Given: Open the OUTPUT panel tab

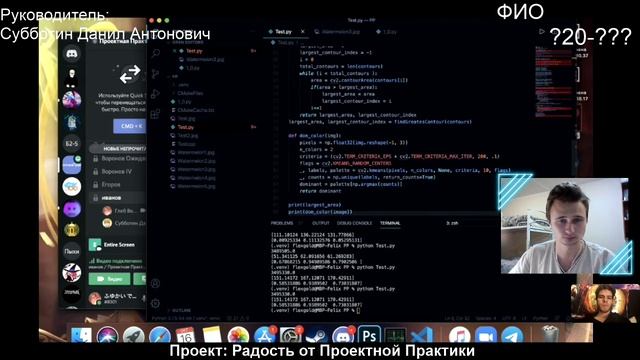Looking at the screenshot, I should (x=320, y=223).
